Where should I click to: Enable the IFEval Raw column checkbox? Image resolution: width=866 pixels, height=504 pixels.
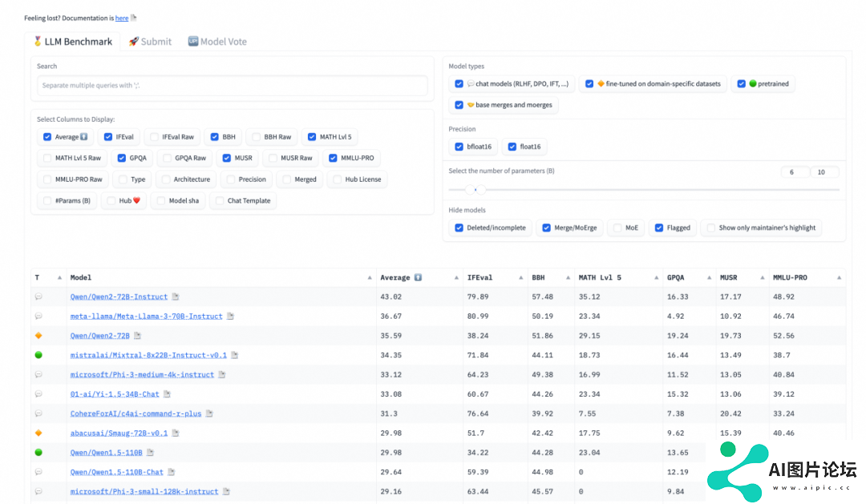155,137
